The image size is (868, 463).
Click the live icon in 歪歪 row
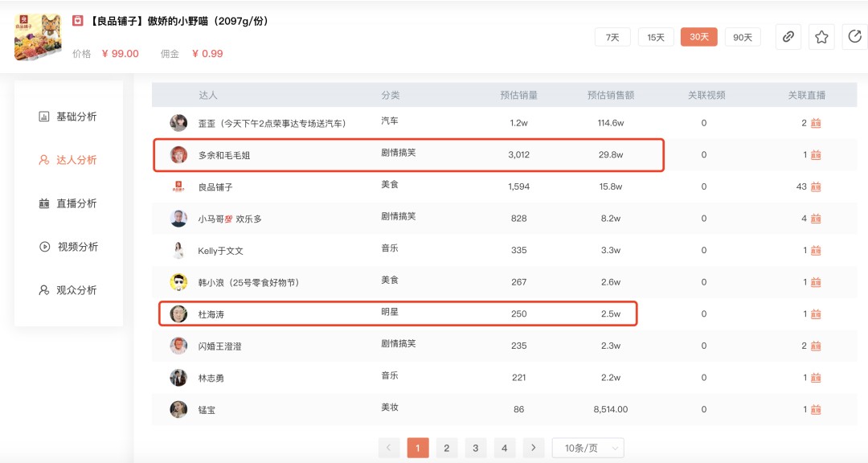click(816, 123)
